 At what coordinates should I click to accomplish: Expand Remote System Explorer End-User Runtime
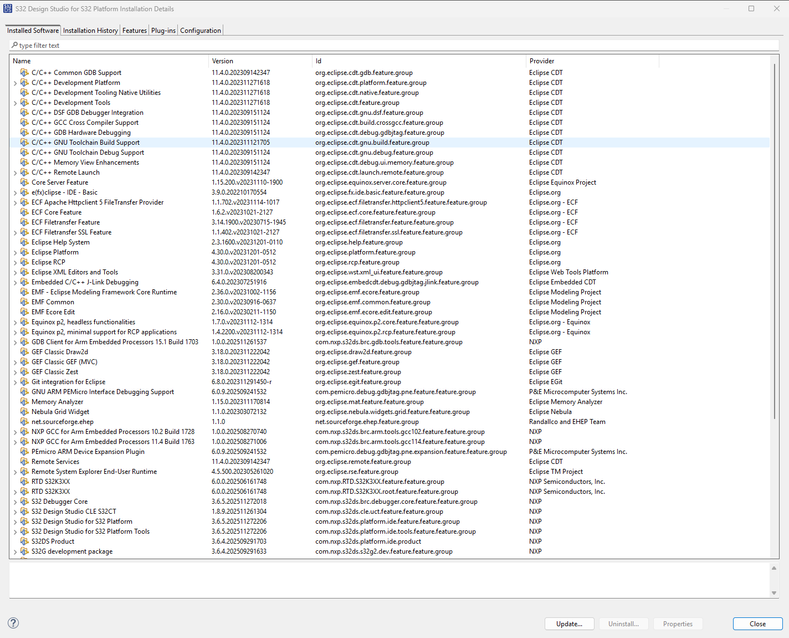coord(15,472)
